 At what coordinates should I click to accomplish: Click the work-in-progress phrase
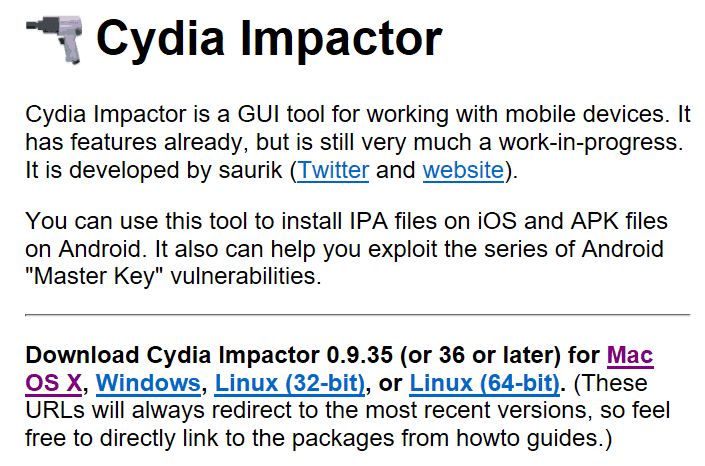pos(587,143)
